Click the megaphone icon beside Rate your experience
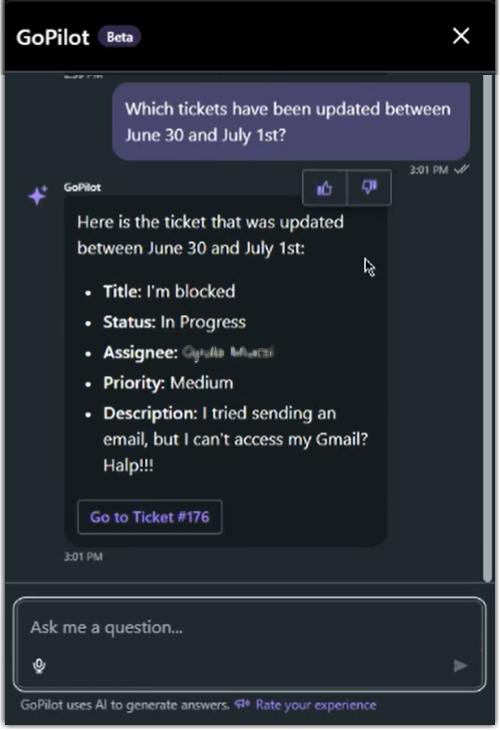 tap(242, 704)
